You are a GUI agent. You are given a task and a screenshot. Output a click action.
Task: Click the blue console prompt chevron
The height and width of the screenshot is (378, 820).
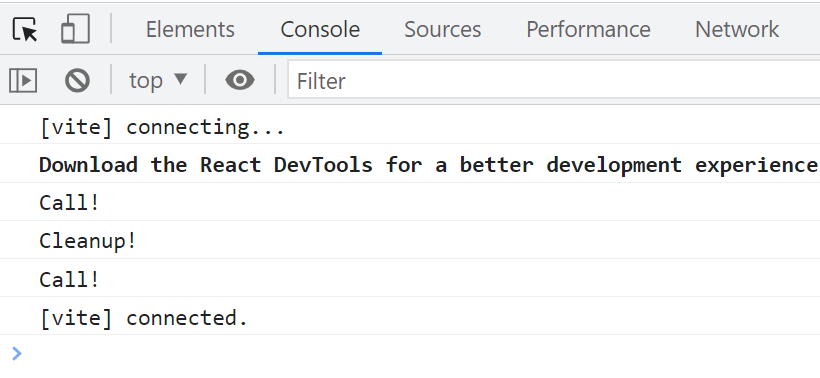17,354
